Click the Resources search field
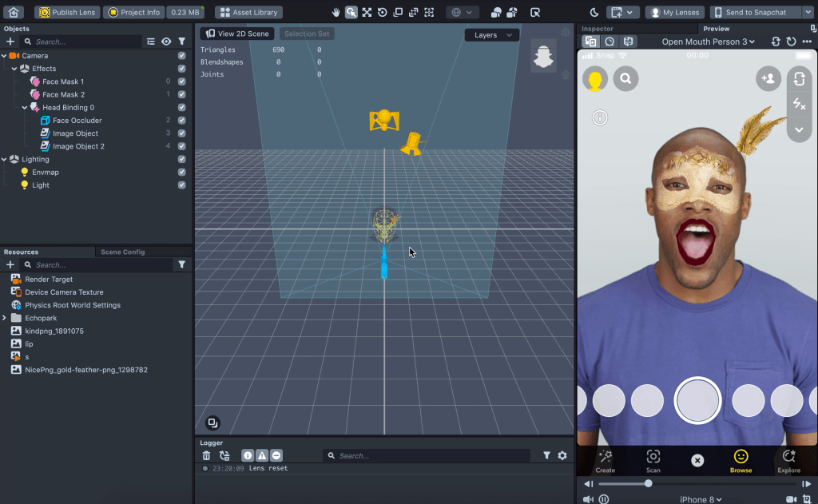This screenshot has width=818, height=504. [100, 264]
